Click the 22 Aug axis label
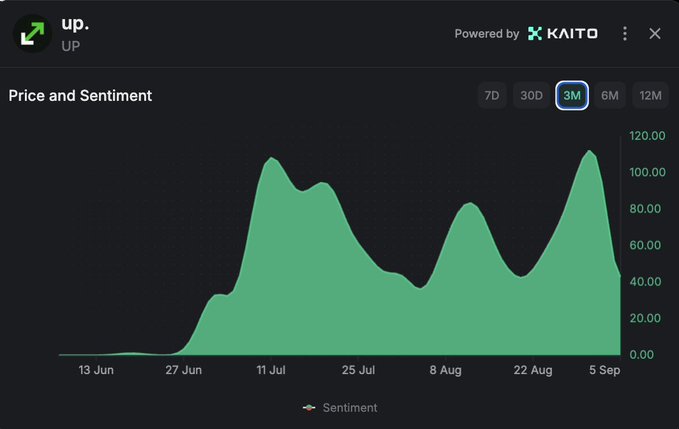Image resolution: width=679 pixels, height=429 pixels. point(533,370)
